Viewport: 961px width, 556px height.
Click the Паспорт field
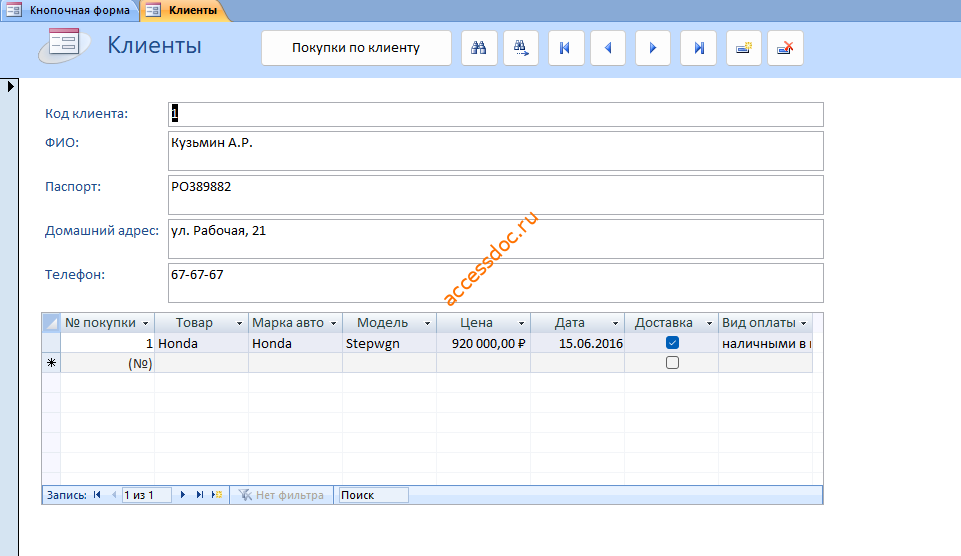pos(496,195)
